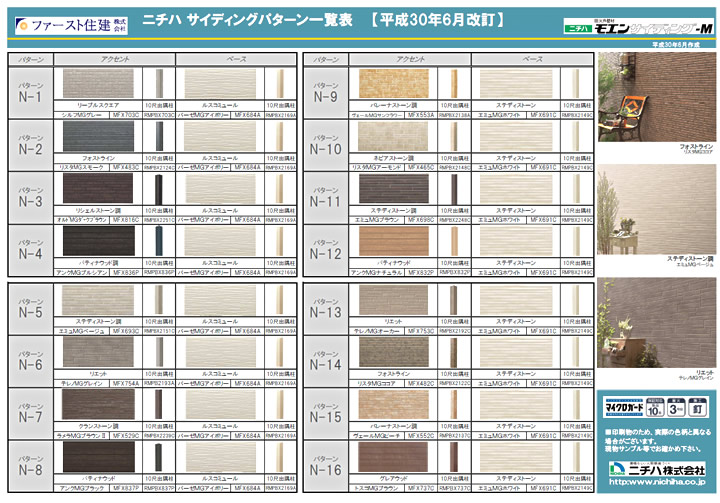This screenshot has height=503, width=720.
Task: Select the パターン N-8 label cell
Action: click(x=31, y=466)
